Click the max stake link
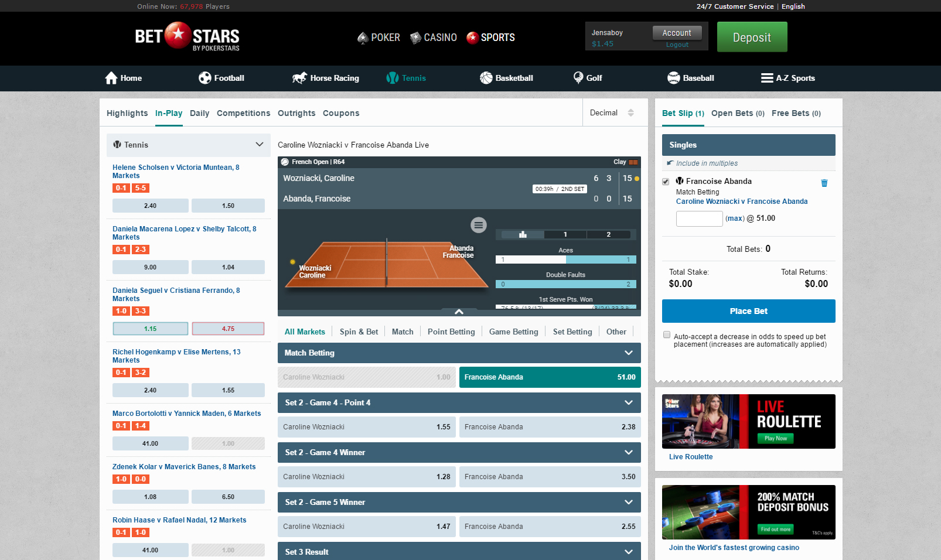 coord(735,218)
